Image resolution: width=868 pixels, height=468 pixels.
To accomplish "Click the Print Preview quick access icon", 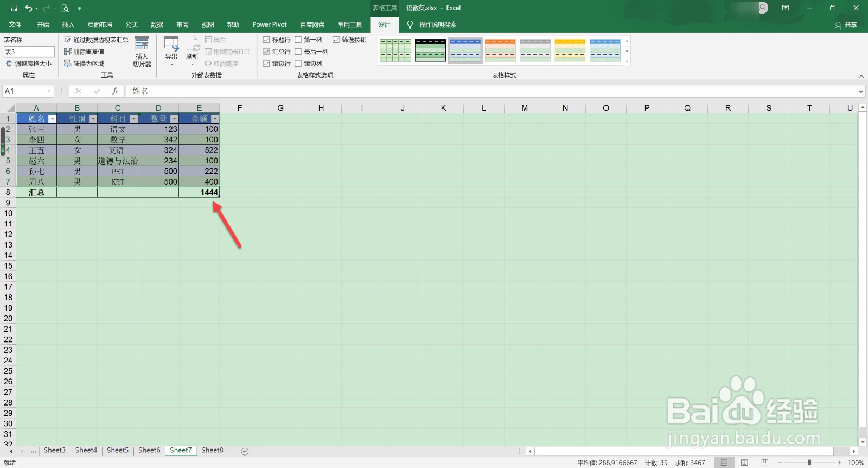I will click(65, 8).
